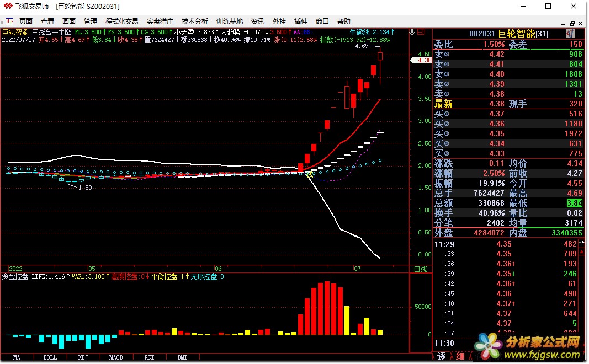
Task: Switch to the BOLL indicator tab
Action: [50, 357]
